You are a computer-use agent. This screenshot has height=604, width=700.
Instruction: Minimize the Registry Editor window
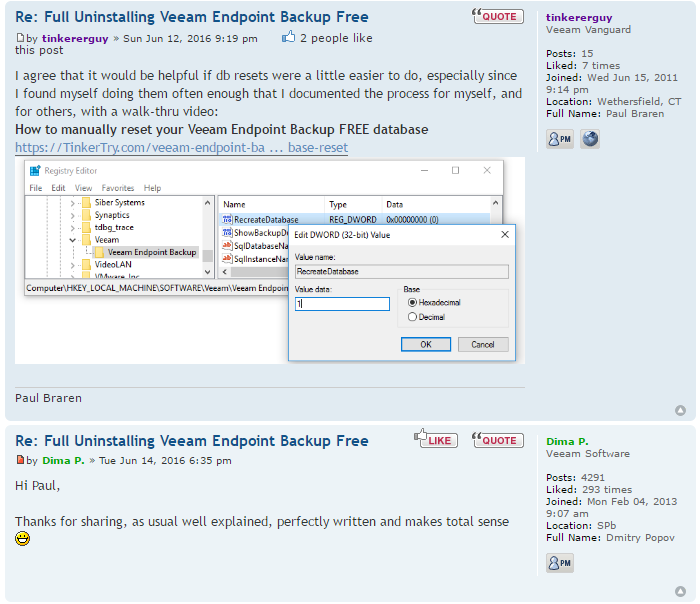pyautogui.click(x=425, y=170)
